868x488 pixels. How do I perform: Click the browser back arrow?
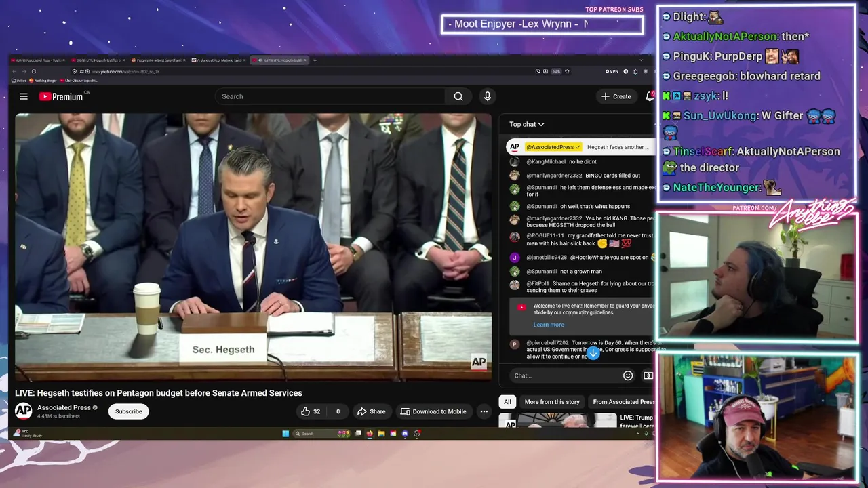[15, 71]
